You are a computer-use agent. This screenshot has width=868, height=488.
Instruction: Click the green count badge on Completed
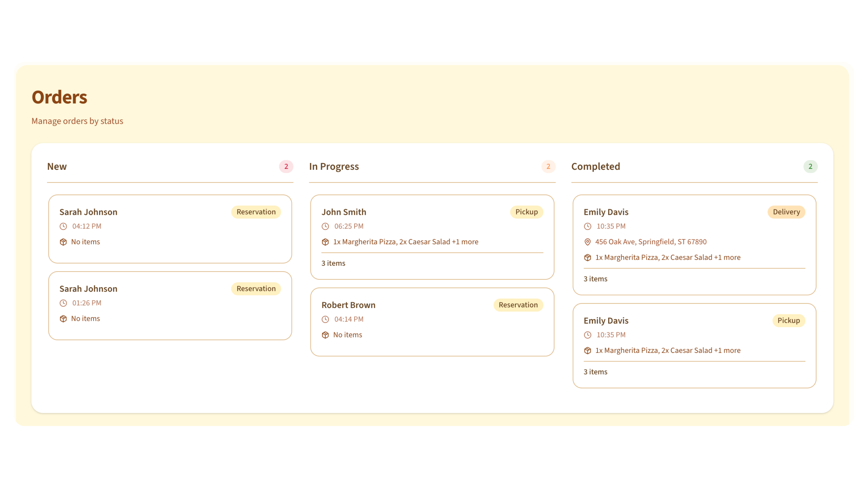click(x=810, y=166)
